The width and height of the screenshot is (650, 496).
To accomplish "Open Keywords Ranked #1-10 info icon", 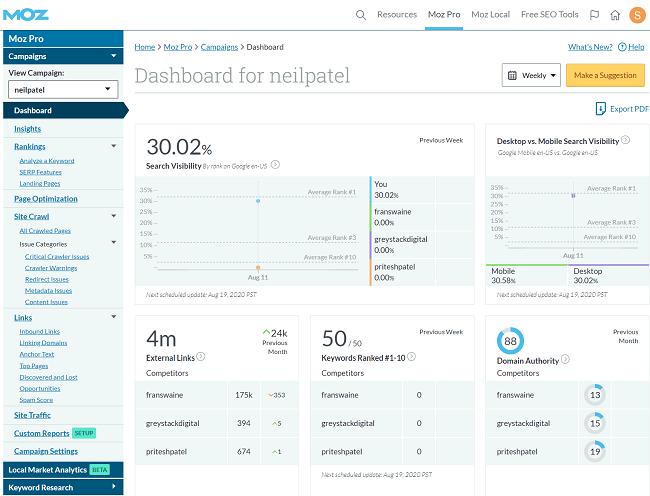I will [411, 356].
